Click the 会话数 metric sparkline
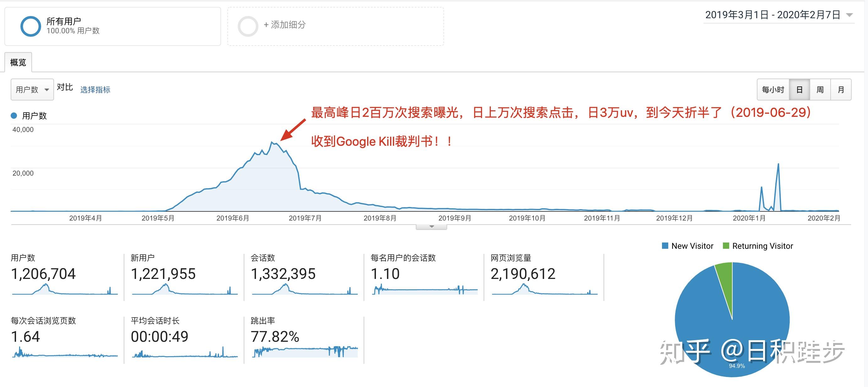Viewport: 868px width, 387px height. coord(305,290)
